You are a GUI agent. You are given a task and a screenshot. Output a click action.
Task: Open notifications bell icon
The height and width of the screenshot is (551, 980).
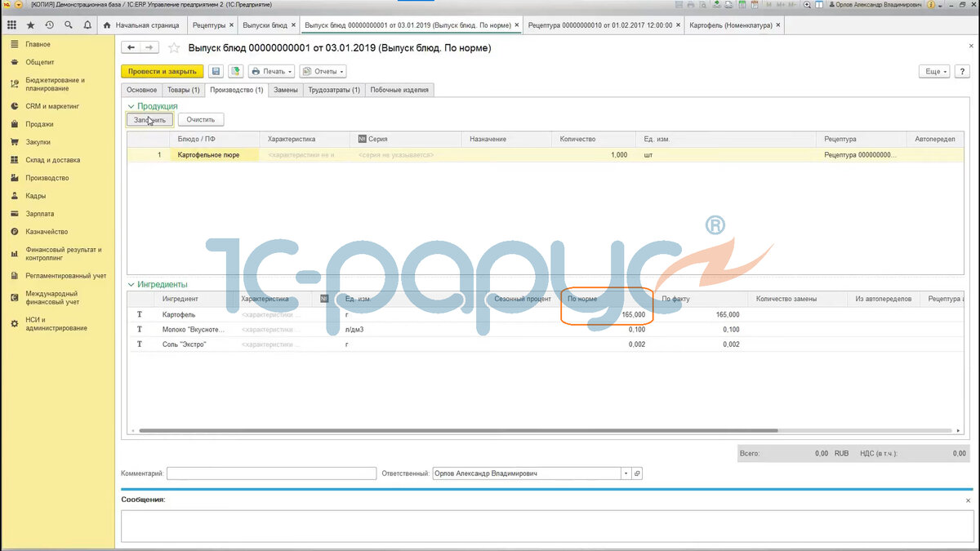pyautogui.click(x=87, y=25)
